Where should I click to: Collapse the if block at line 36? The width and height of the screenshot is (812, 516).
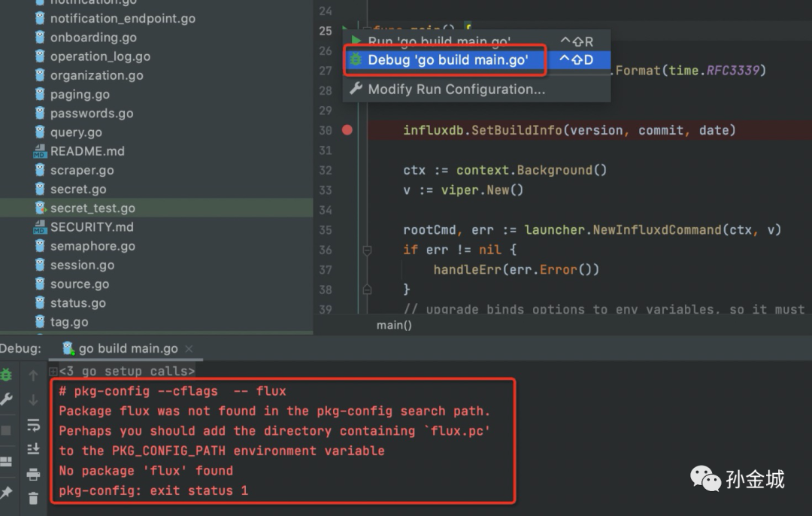click(x=367, y=250)
